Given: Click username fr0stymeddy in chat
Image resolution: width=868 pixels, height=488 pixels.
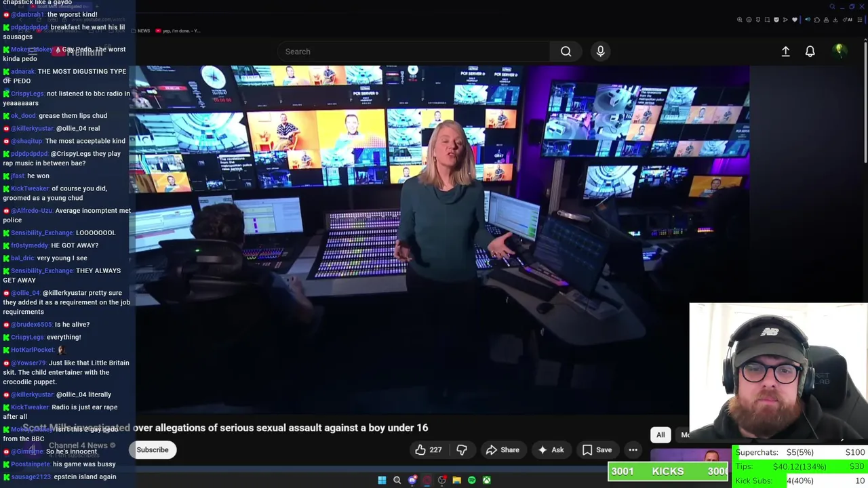Looking at the screenshot, I should point(29,245).
